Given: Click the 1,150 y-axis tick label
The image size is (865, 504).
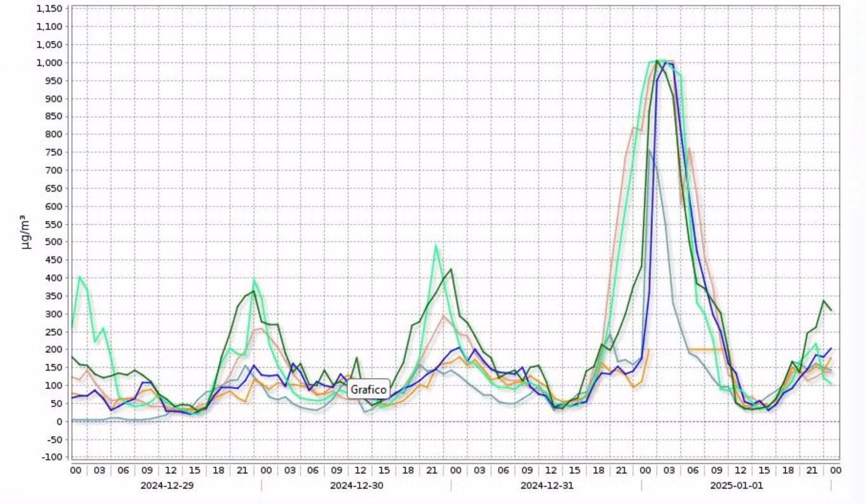Looking at the screenshot, I should pyautogui.click(x=50, y=9).
